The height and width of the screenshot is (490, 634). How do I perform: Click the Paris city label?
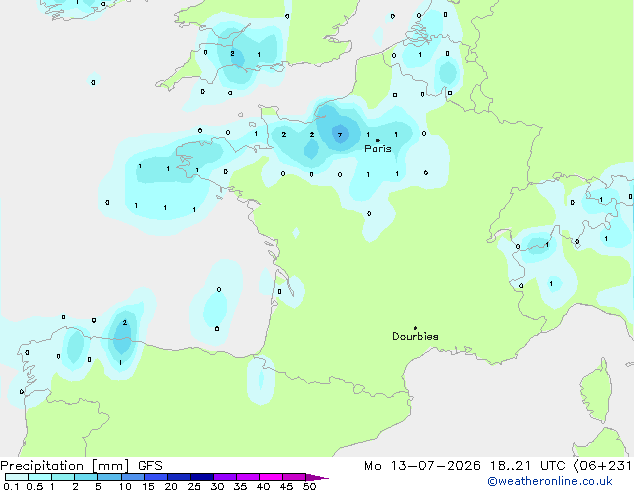(378, 149)
